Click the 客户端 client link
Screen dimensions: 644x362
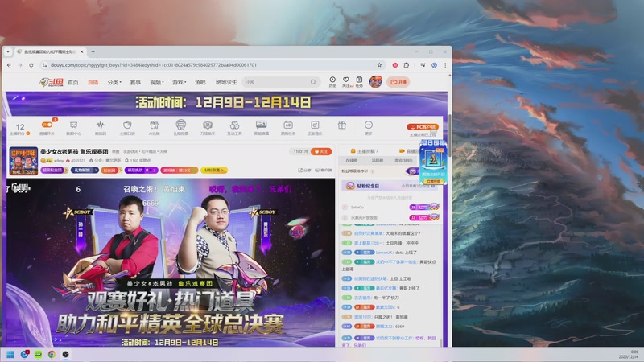[324, 170]
